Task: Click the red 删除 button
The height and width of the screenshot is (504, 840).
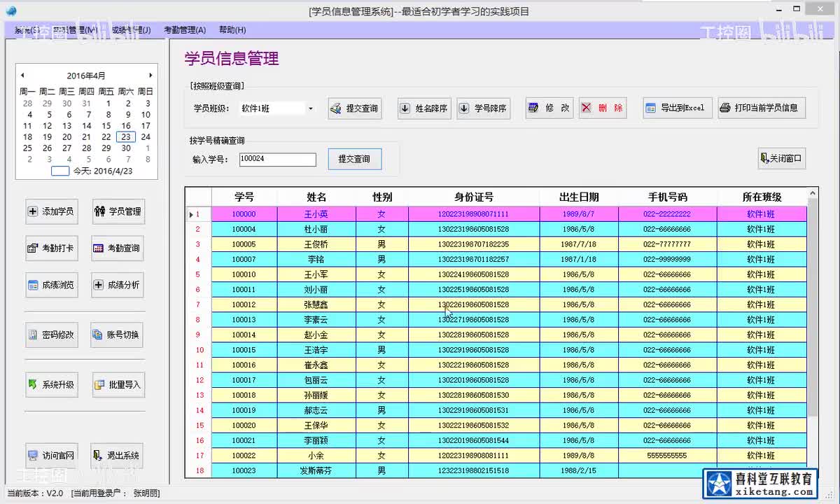Action: coord(603,108)
